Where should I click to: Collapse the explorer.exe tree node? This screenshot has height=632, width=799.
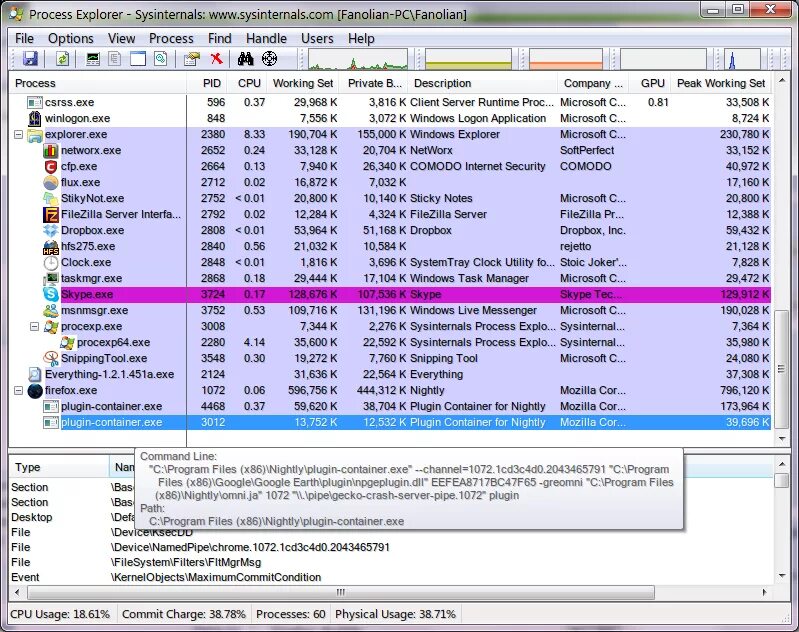[18, 135]
